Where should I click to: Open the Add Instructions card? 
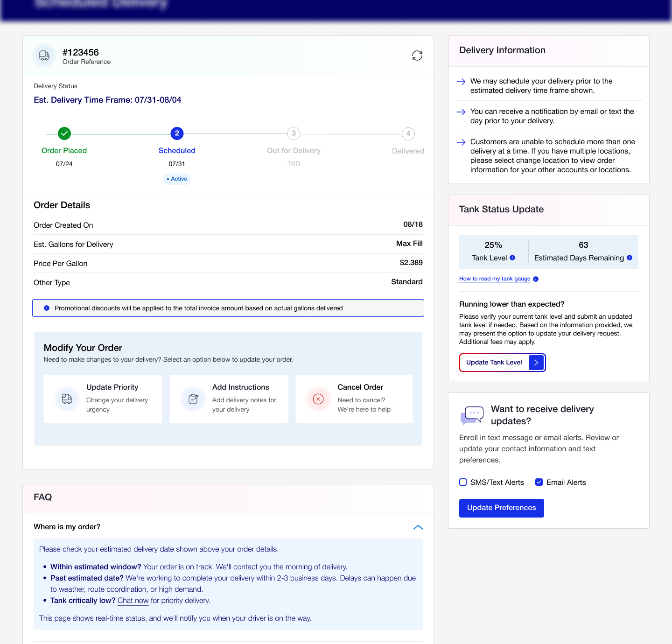point(229,399)
